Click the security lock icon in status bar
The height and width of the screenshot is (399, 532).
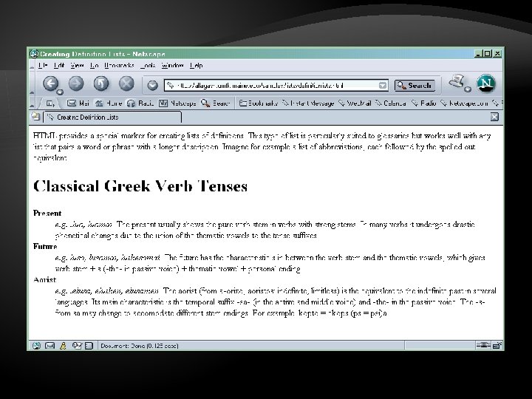pos(497,345)
